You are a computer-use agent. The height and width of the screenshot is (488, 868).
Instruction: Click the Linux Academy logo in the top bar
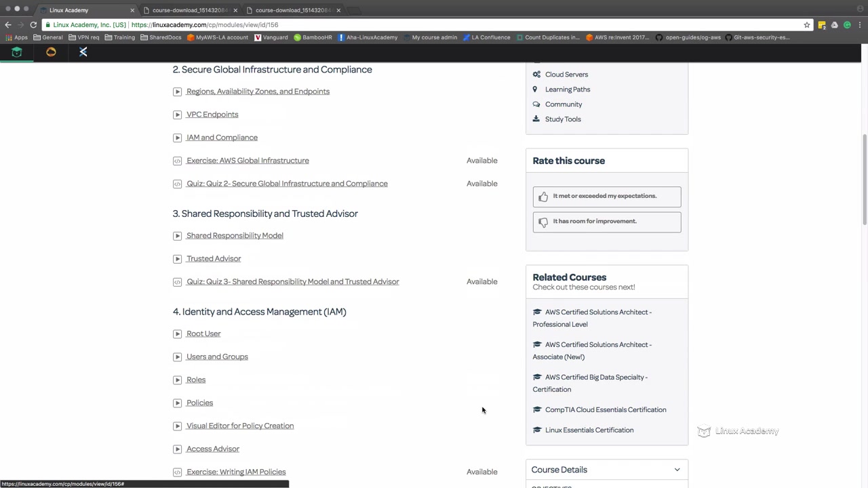click(17, 52)
